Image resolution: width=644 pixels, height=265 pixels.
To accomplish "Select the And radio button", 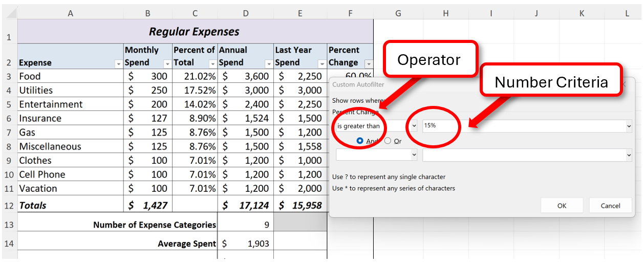I will point(360,141).
